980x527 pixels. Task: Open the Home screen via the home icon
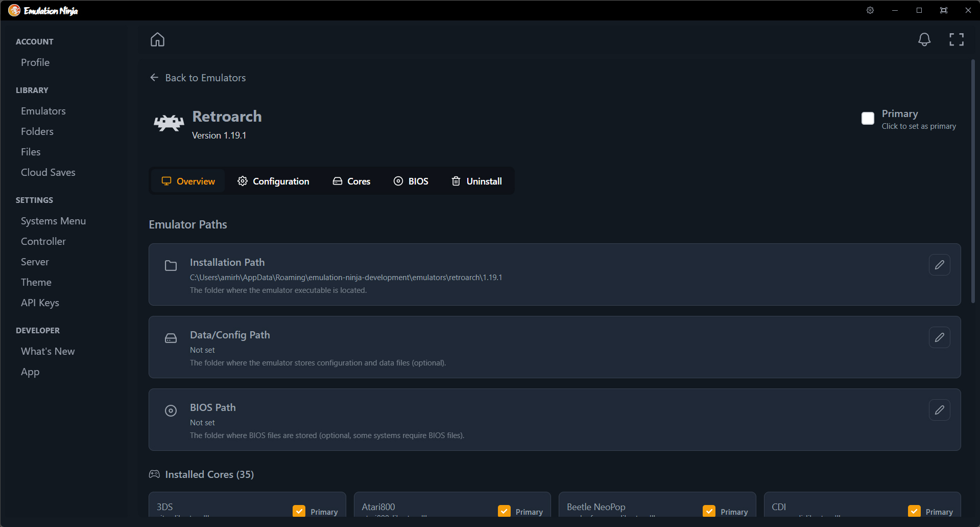pos(157,39)
